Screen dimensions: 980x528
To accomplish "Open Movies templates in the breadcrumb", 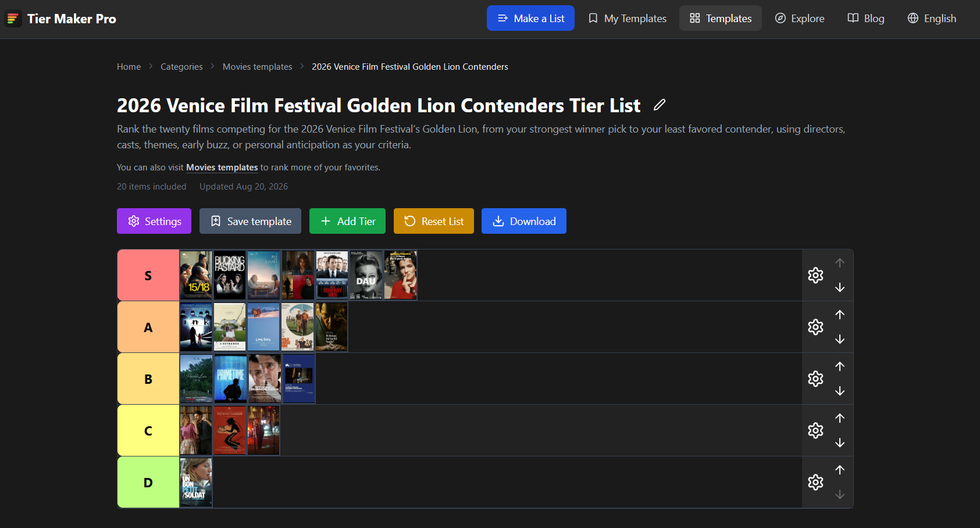I will [258, 67].
